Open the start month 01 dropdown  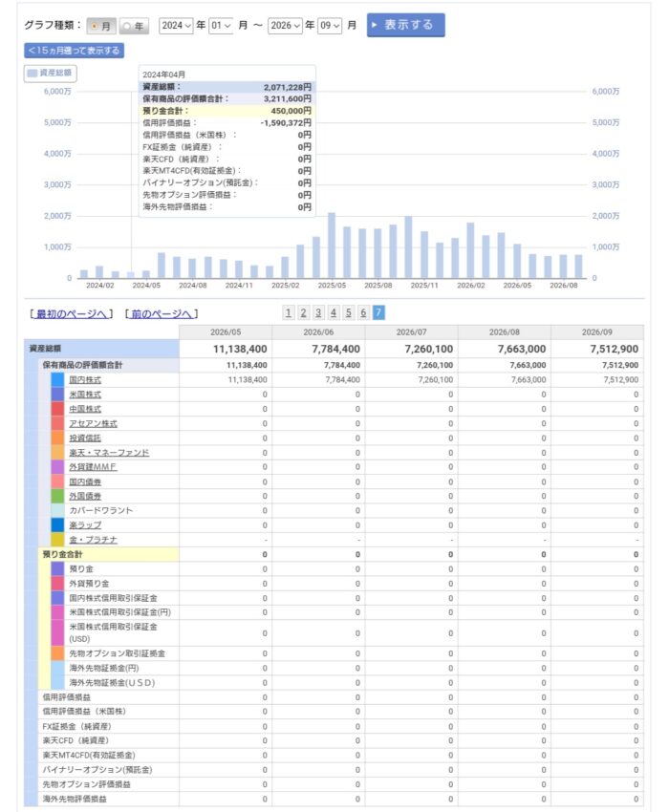click(x=221, y=26)
